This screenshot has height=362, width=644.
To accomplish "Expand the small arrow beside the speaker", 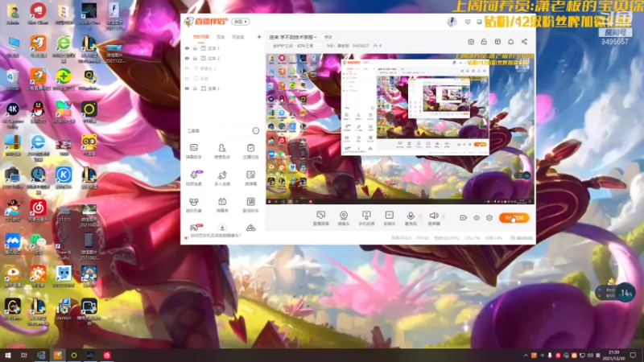I will point(444,216).
